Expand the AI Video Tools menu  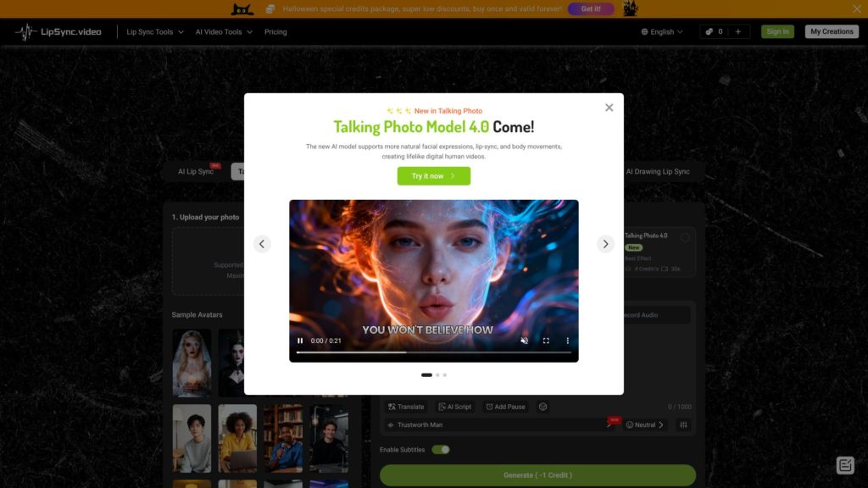224,32
